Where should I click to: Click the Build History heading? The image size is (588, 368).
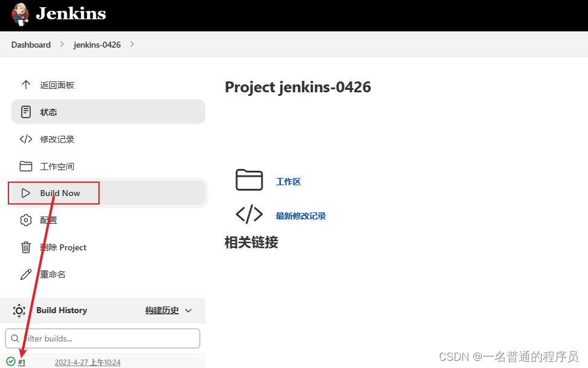(x=62, y=310)
